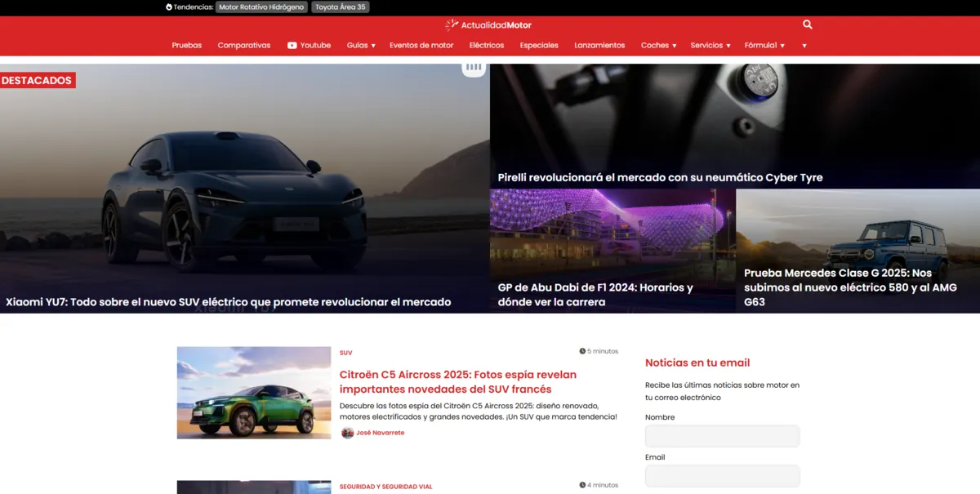Image resolution: width=980 pixels, height=494 pixels.
Task: Open the Comparativas menu item
Action: [x=244, y=46]
